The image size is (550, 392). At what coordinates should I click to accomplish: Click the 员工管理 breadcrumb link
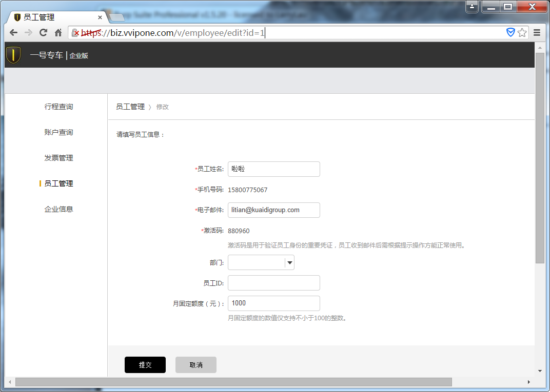pyautogui.click(x=130, y=107)
